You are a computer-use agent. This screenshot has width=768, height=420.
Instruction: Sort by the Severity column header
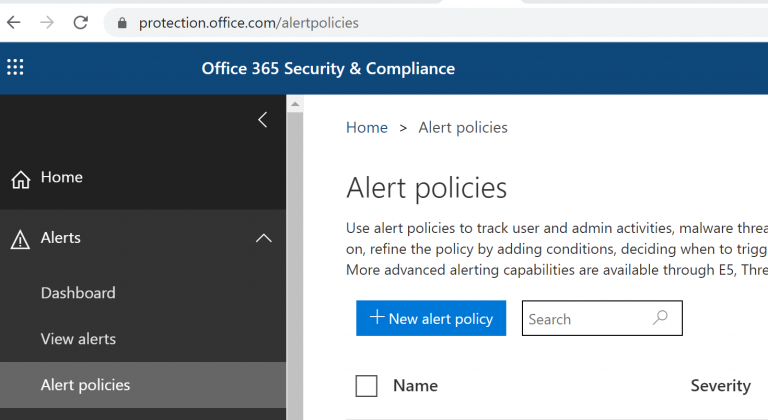click(720, 386)
